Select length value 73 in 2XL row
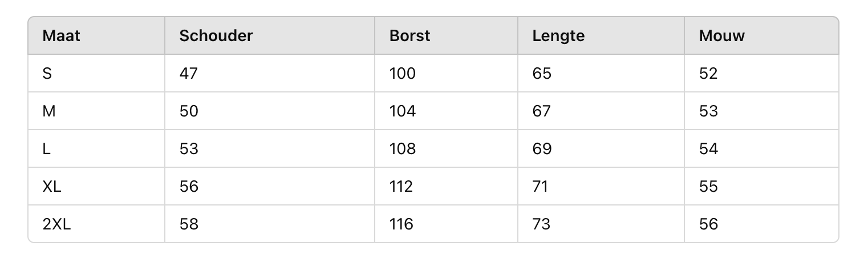868x258 pixels. coord(541,224)
